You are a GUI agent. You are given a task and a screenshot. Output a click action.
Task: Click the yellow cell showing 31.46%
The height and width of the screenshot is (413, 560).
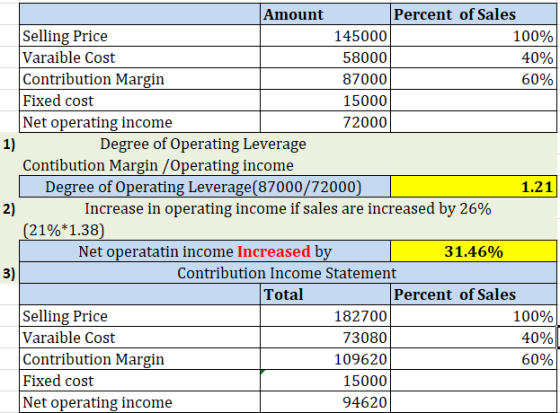(x=474, y=251)
